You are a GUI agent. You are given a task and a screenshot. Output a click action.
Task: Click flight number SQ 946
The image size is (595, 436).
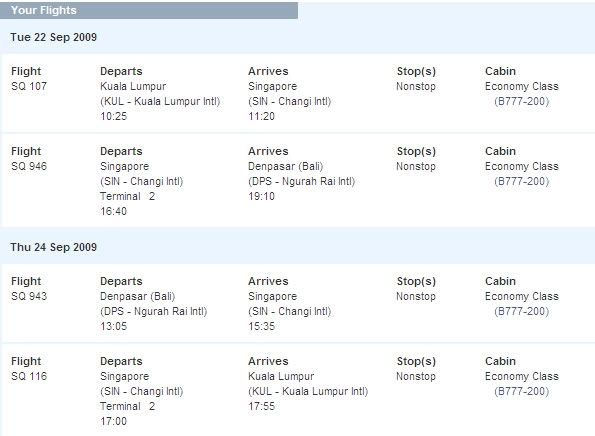[29, 166]
